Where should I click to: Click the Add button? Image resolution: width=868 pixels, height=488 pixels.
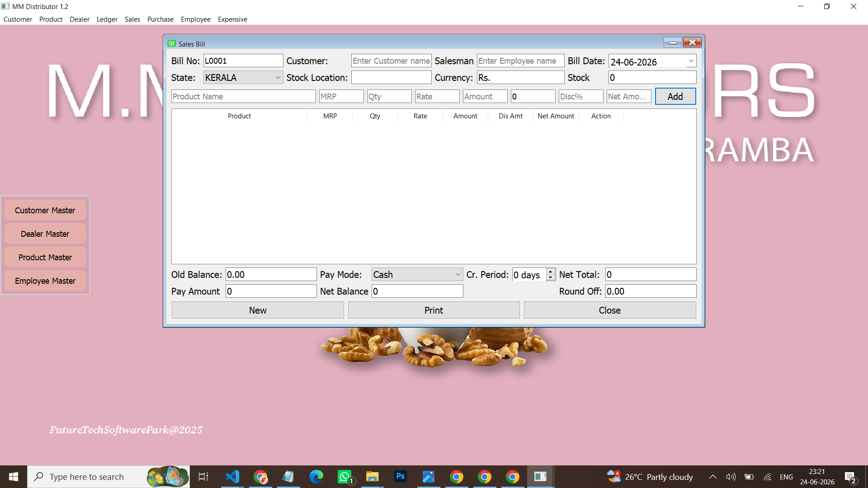point(675,97)
